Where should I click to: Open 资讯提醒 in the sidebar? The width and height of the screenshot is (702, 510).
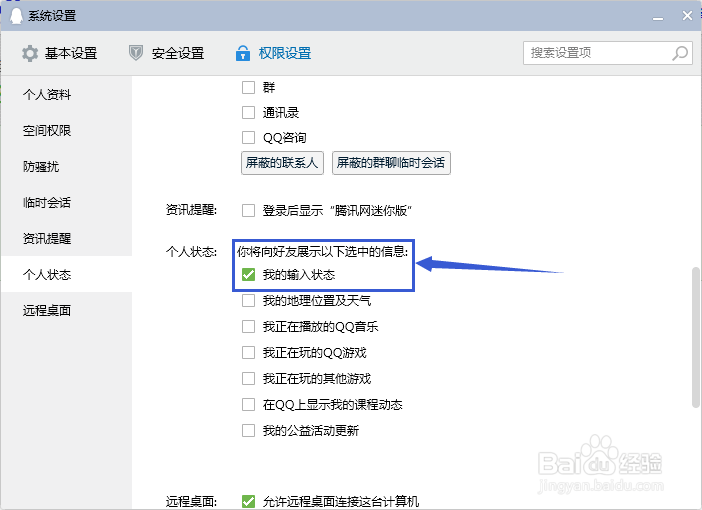click(66, 238)
